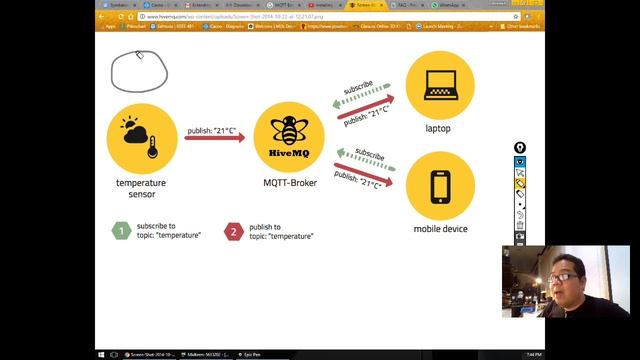This screenshot has width=640, height=360.
Task: Select the cursor arrow tool in Epic Pen
Action: [520, 173]
